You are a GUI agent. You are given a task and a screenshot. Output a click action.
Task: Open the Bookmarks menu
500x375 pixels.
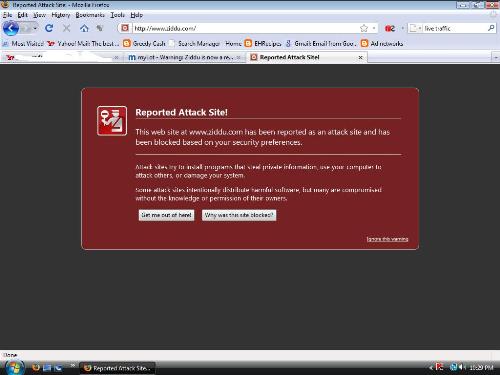[x=90, y=15]
